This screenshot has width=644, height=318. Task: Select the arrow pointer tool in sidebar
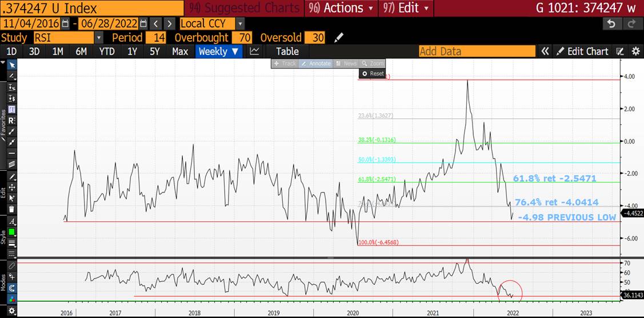tap(12, 65)
